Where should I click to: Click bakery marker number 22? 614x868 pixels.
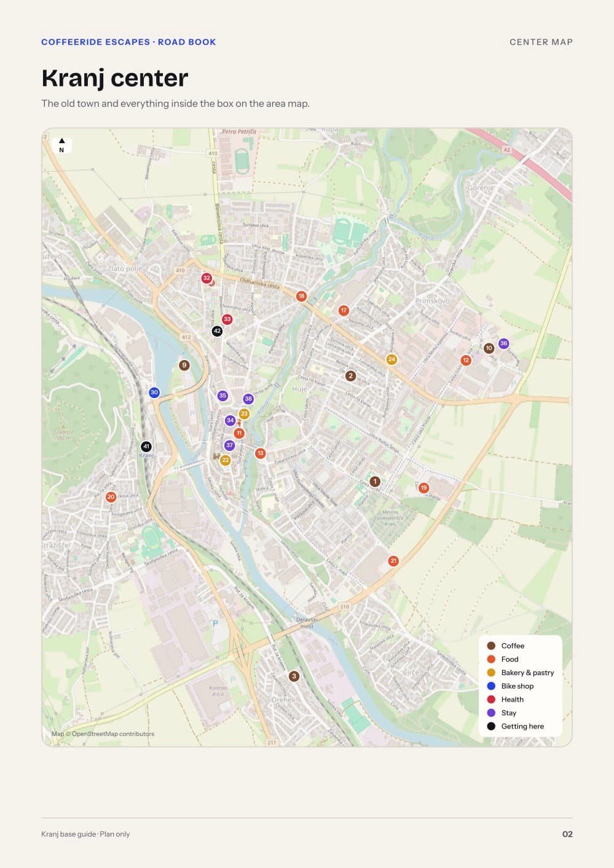click(x=226, y=460)
